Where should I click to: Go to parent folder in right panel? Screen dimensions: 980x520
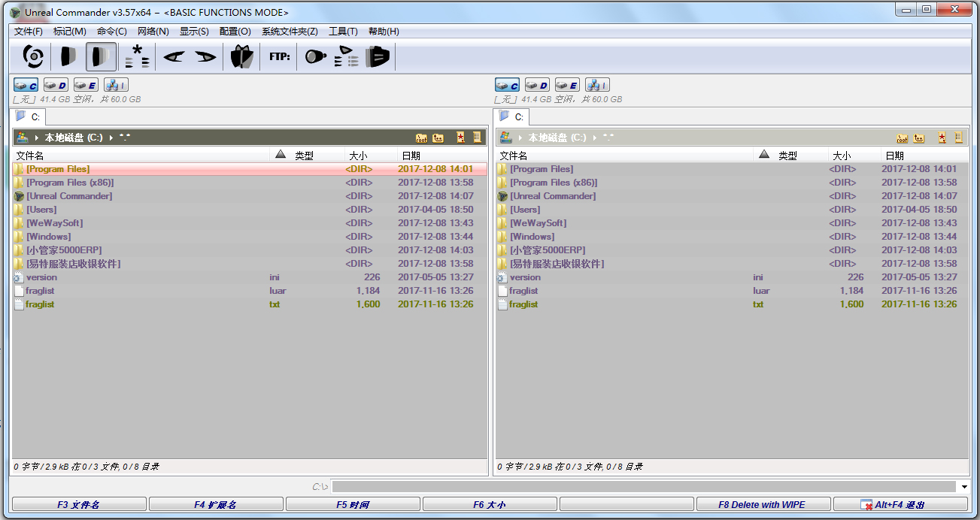click(920, 138)
